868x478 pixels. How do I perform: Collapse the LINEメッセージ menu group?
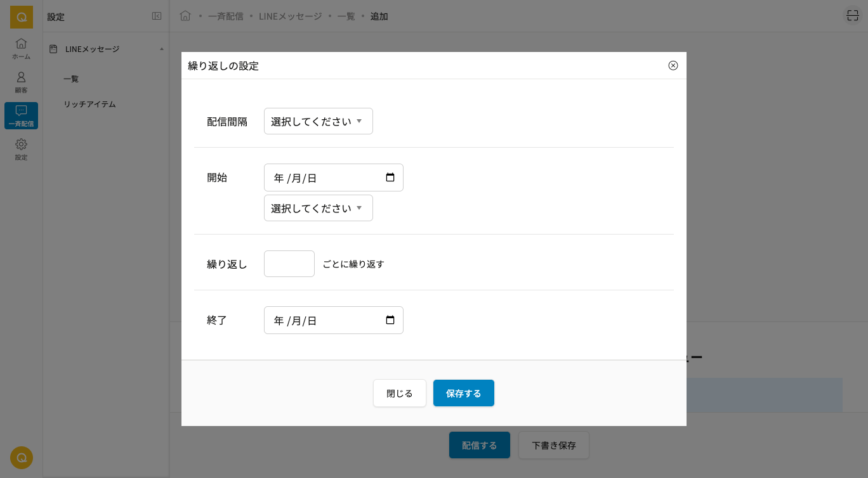pyautogui.click(x=162, y=49)
